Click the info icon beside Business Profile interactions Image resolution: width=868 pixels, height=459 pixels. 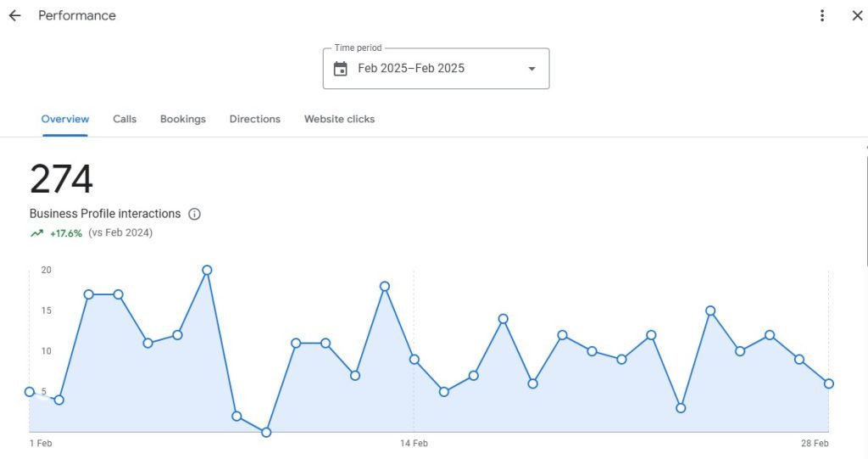click(x=194, y=214)
